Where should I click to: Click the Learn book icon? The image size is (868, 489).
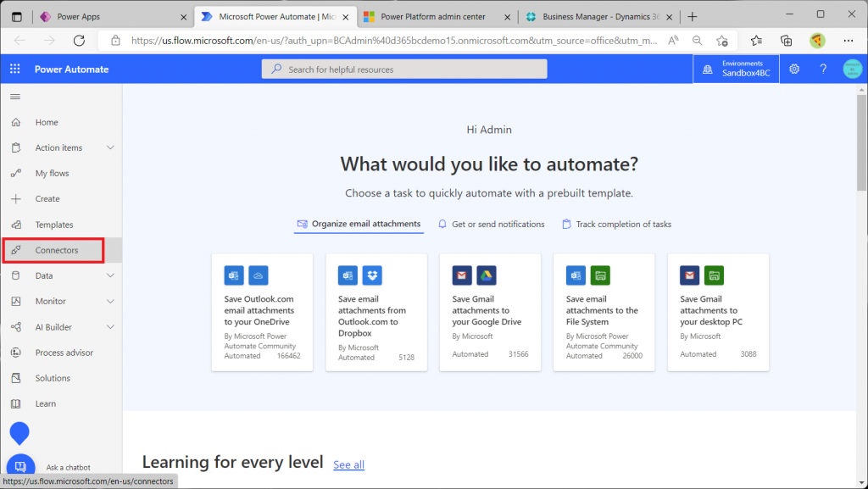pos(16,403)
